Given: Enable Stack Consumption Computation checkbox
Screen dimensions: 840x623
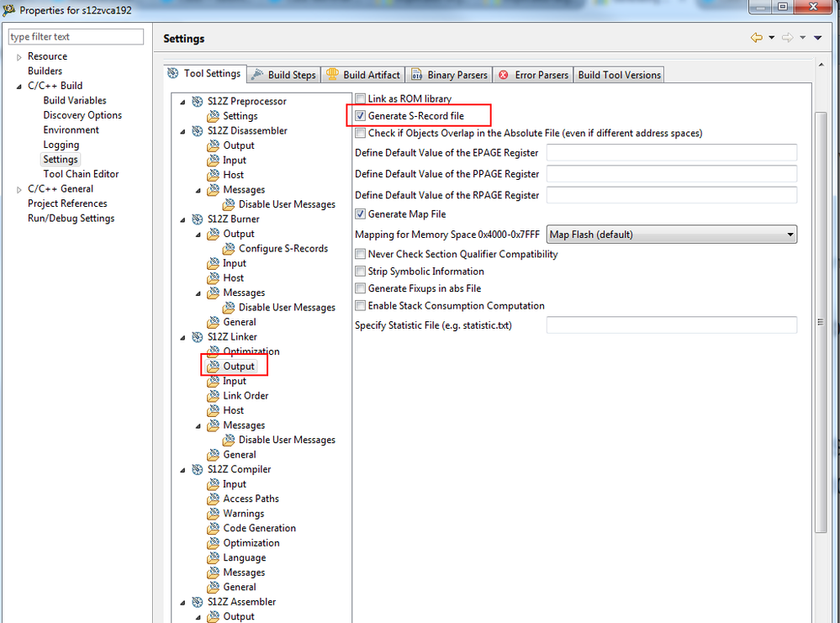Looking at the screenshot, I should 361,305.
